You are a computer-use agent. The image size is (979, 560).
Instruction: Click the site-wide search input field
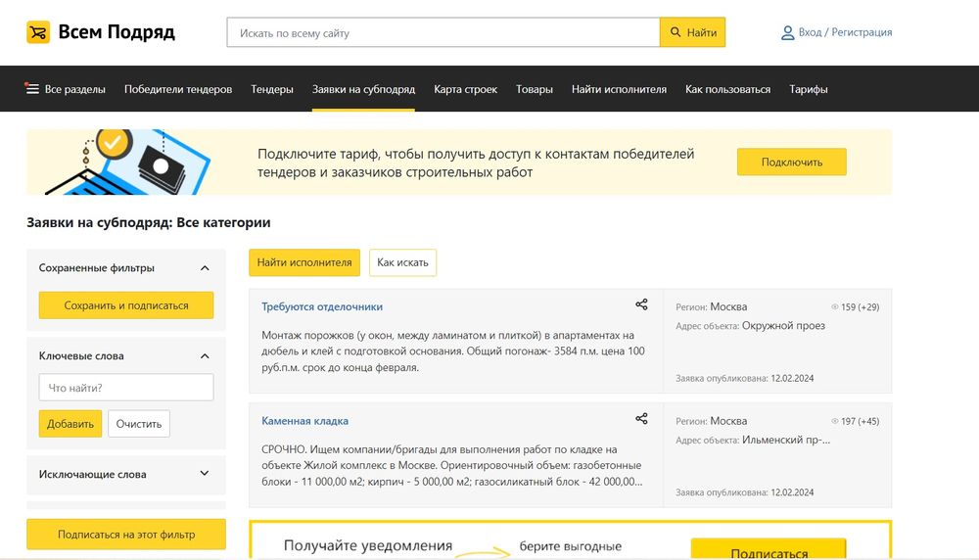(x=443, y=32)
